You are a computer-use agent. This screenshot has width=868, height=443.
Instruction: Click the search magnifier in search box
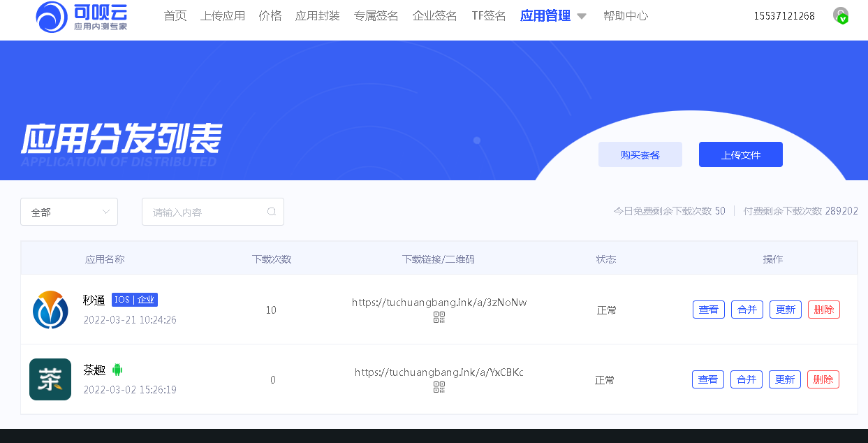point(272,211)
